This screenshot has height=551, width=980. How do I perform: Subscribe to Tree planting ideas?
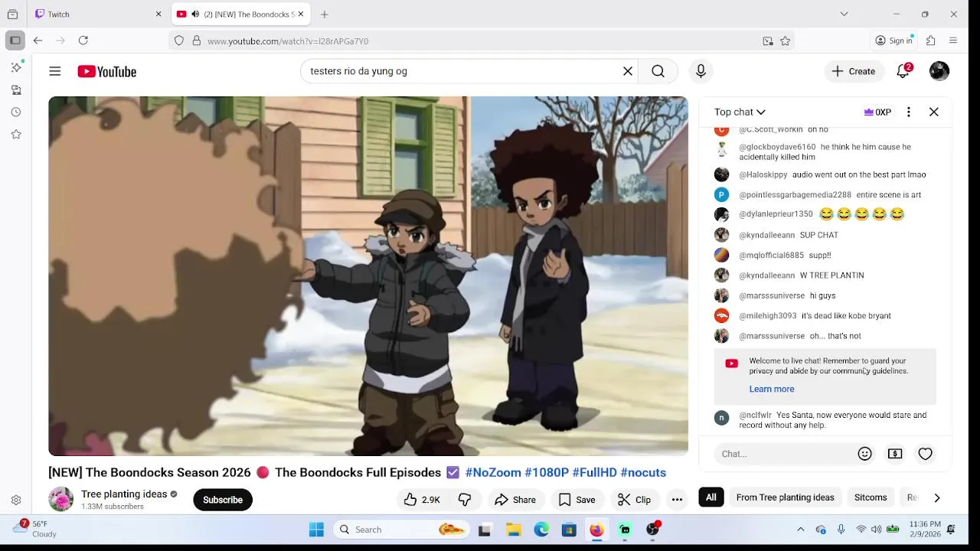coord(223,500)
